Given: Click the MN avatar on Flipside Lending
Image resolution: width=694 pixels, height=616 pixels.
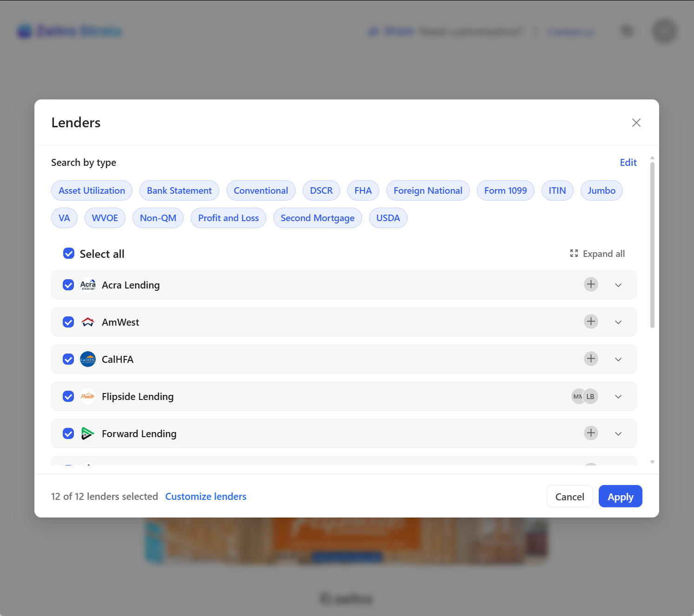Looking at the screenshot, I should click(x=577, y=396).
